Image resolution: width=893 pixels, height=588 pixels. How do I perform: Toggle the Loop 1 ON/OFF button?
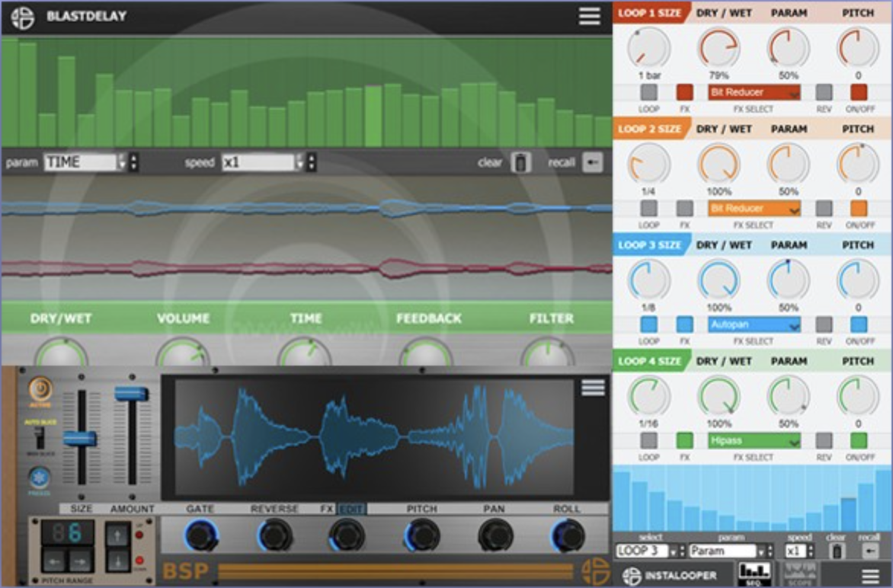click(x=859, y=92)
